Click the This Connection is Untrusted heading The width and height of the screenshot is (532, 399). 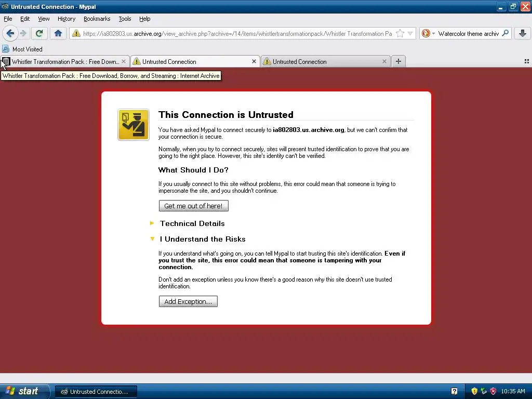point(226,115)
